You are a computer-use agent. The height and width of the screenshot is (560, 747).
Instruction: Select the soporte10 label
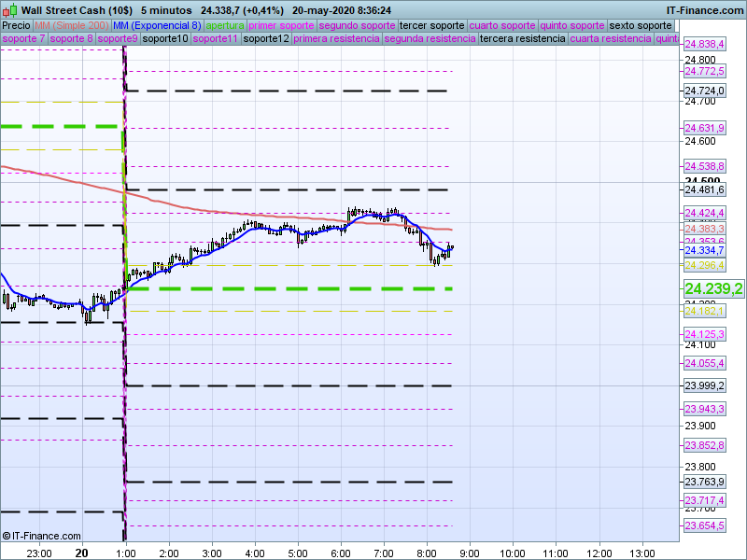click(x=165, y=39)
